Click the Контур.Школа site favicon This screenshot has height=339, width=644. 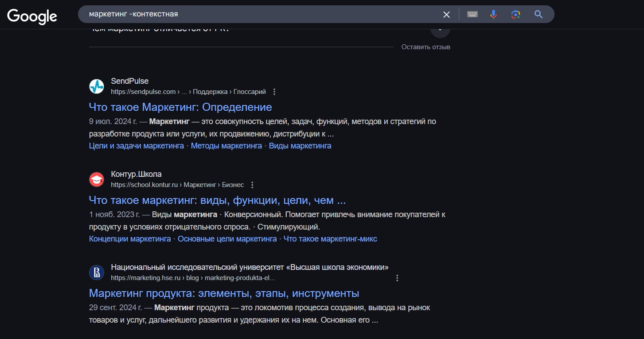click(97, 179)
